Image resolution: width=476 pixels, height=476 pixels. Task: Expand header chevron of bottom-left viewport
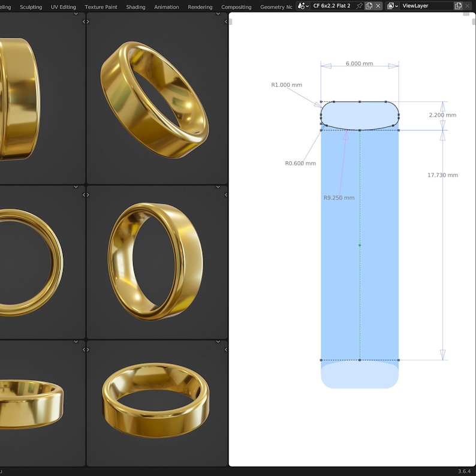coord(76,342)
